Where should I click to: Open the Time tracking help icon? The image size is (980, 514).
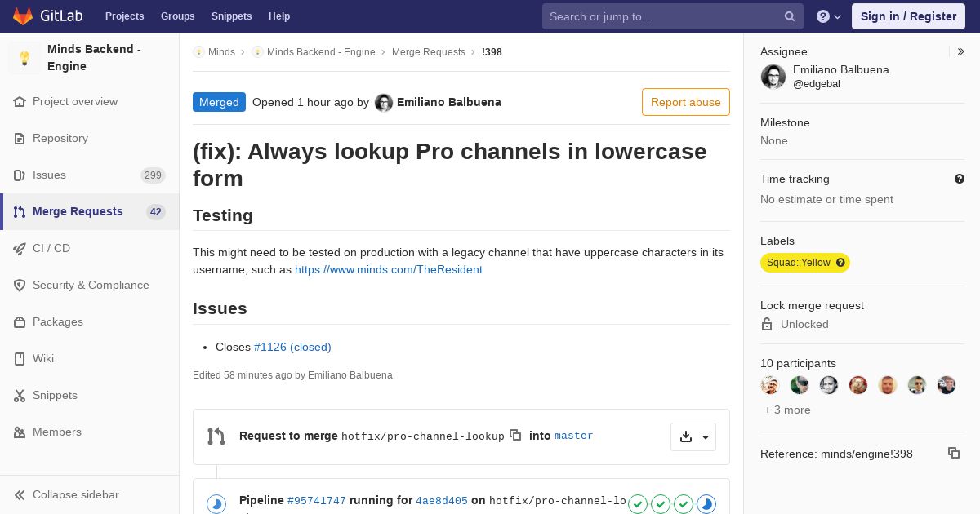pyautogui.click(x=960, y=179)
